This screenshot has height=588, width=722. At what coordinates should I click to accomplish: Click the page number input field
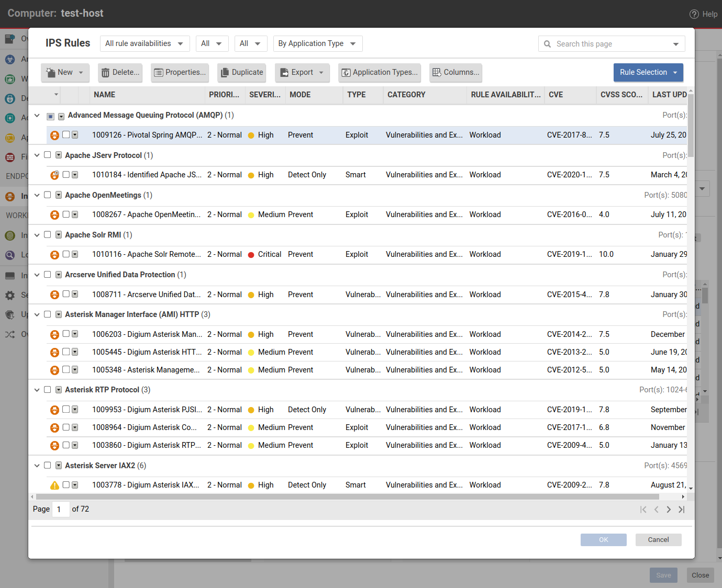61,510
